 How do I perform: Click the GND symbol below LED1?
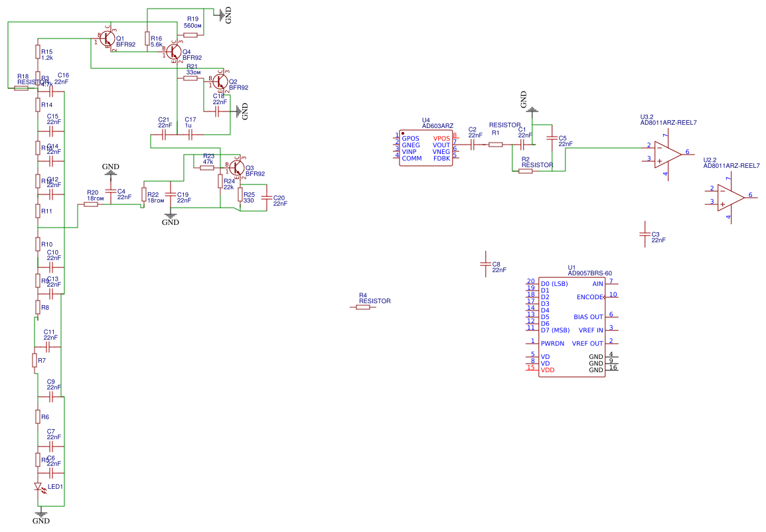41,513
